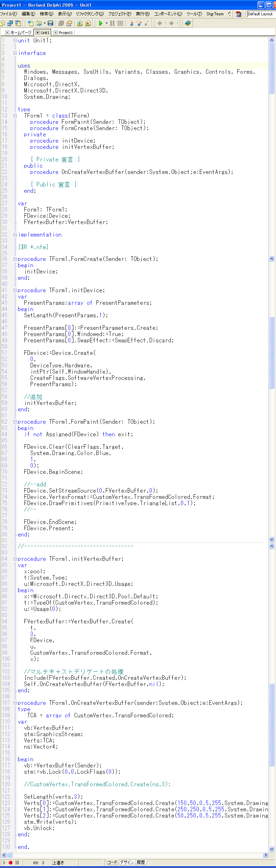This screenshot has height=868, width=276.
Task: Open the ファイル(F) menu
Action: (x=9, y=14)
